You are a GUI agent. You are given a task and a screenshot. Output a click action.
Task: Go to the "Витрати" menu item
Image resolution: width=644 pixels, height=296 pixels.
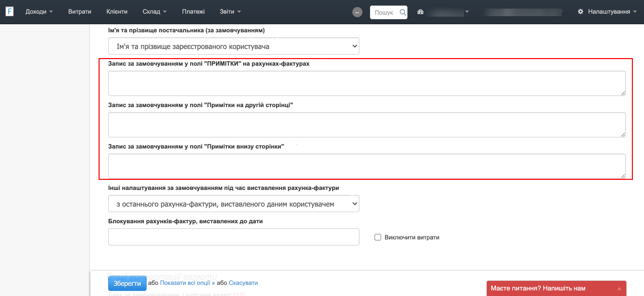(80, 12)
